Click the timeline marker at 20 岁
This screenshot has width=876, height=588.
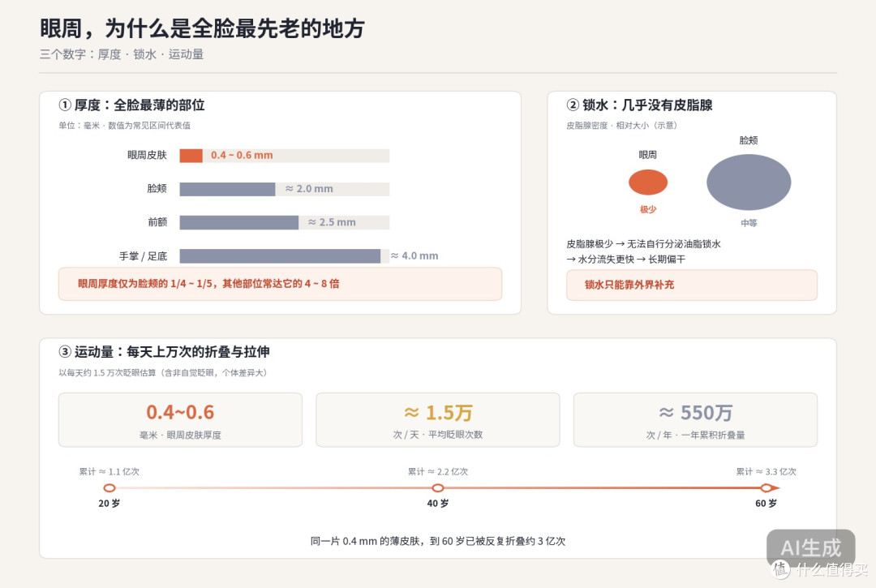click(x=109, y=488)
